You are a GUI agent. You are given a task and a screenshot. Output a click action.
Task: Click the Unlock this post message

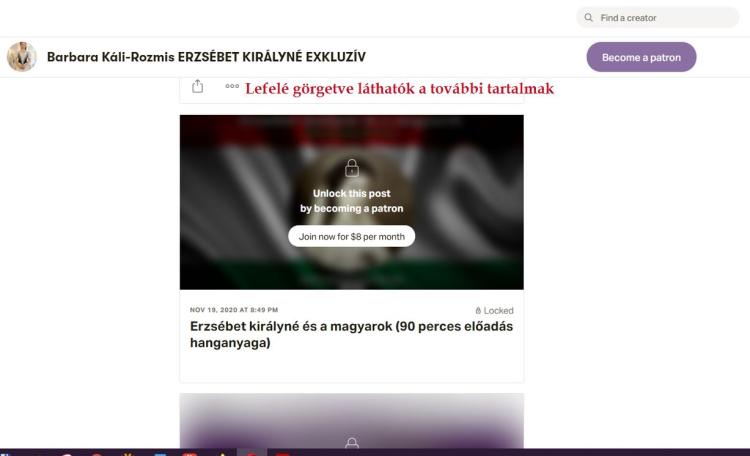tap(351, 201)
